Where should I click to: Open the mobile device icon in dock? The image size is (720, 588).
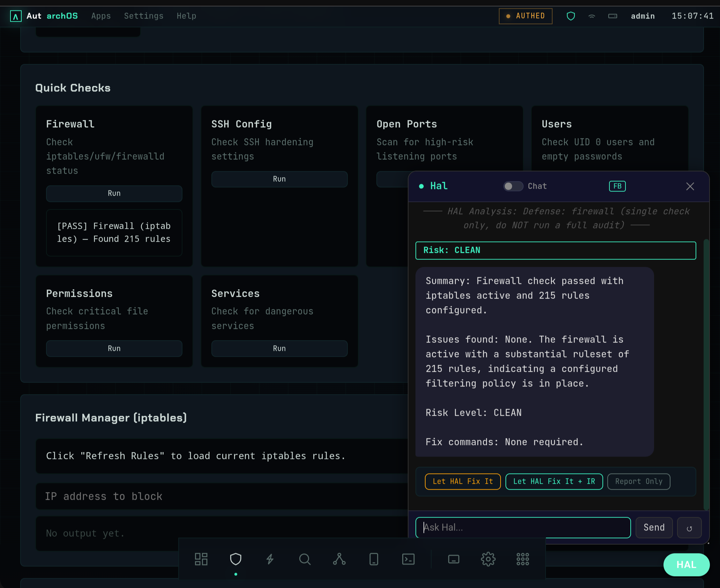374,559
